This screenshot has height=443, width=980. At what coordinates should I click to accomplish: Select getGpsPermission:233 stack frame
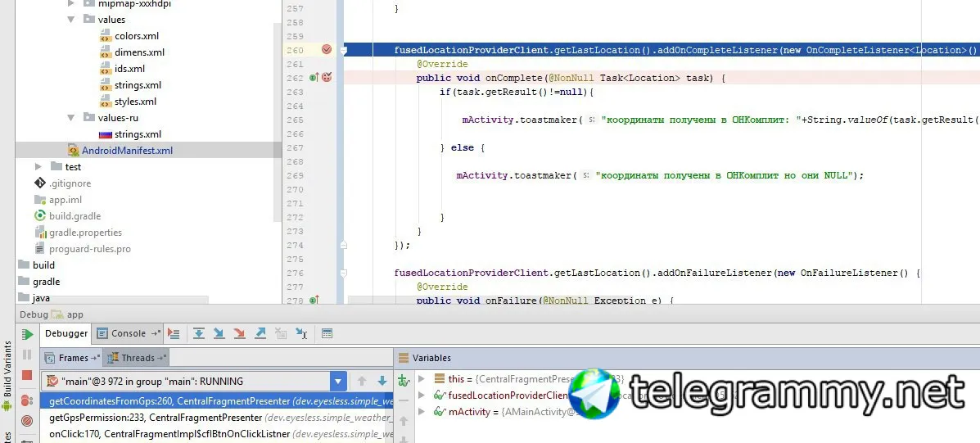tap(217, 418)
